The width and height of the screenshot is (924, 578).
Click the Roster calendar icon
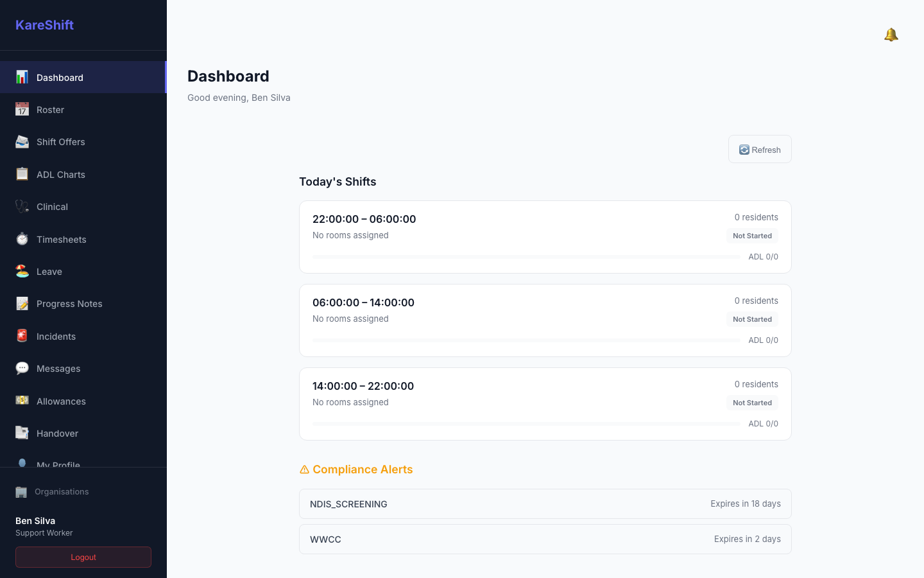(x=22, y=109)
